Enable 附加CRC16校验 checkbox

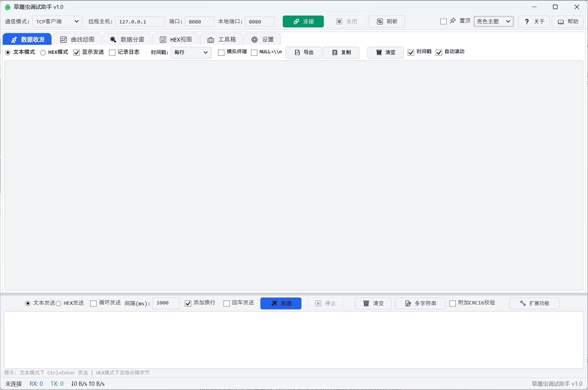452,304
